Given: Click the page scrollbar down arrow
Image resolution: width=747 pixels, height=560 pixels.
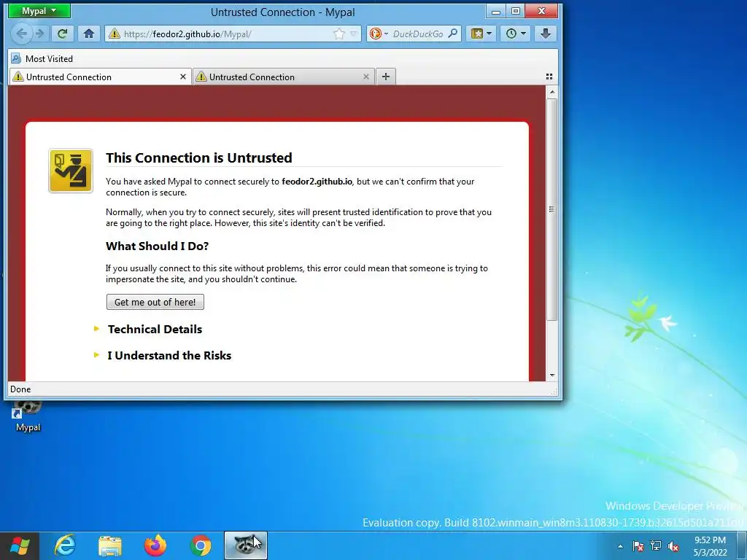Looking at the screenshot, I should [552, 376].
